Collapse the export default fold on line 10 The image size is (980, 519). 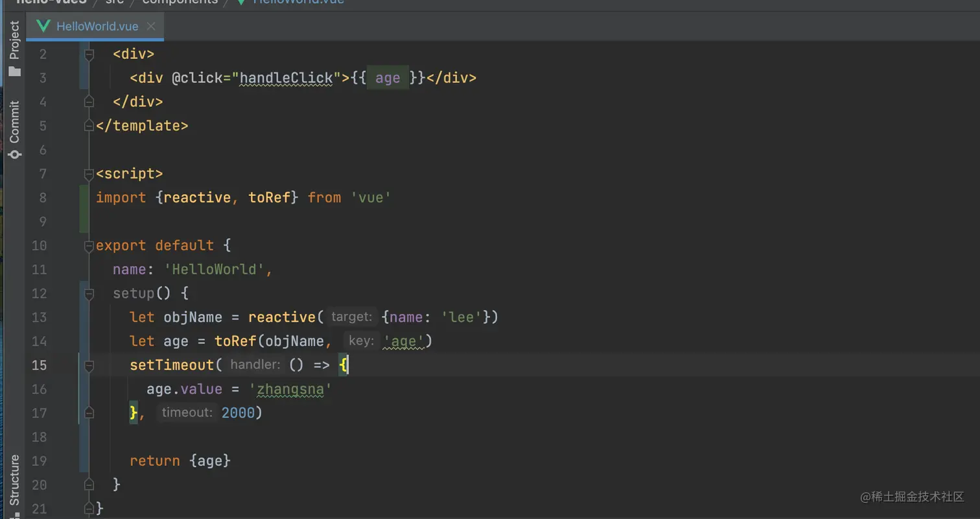tap(89, 246)
